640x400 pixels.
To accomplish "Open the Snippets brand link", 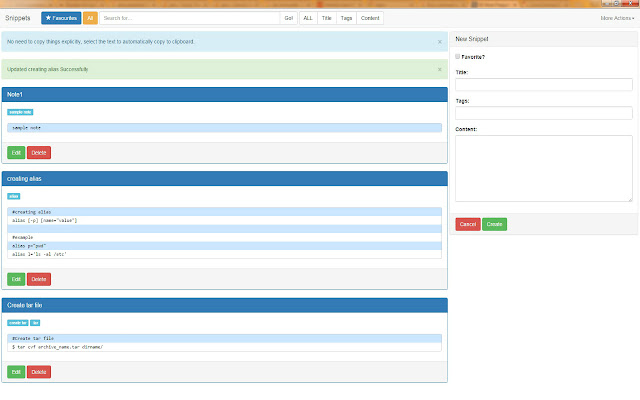I will 18,18.
